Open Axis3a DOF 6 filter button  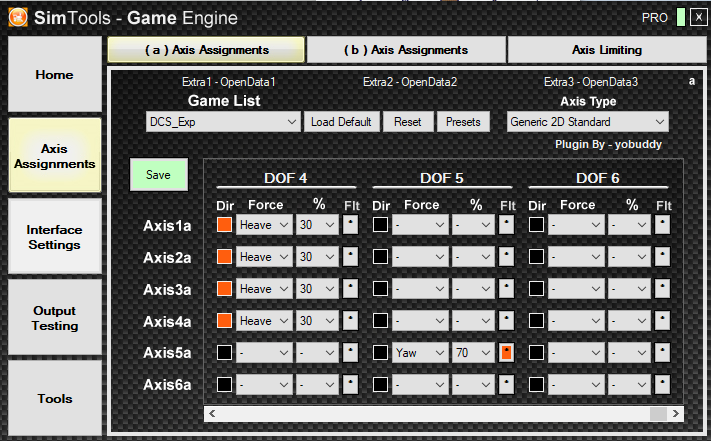click(662, 289)
